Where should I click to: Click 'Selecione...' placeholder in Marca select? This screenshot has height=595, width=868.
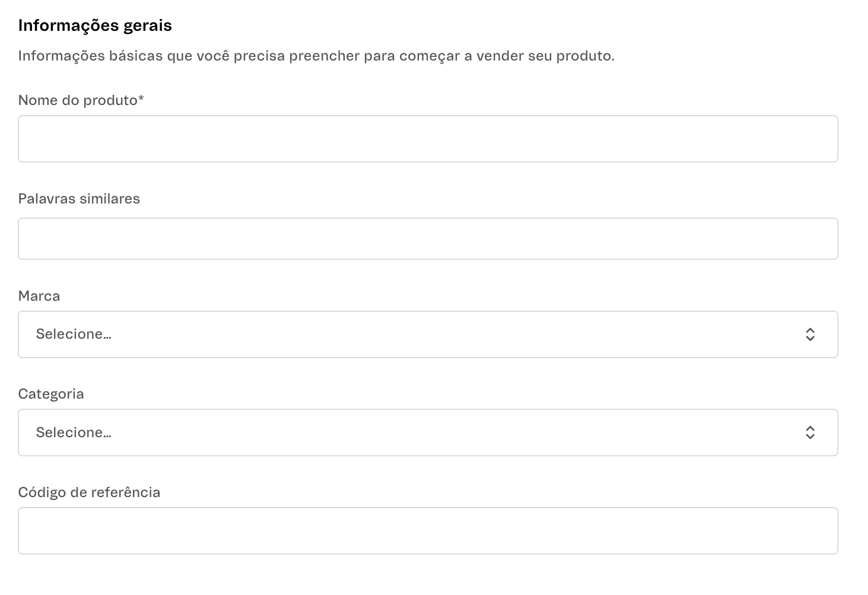point(74,334)
